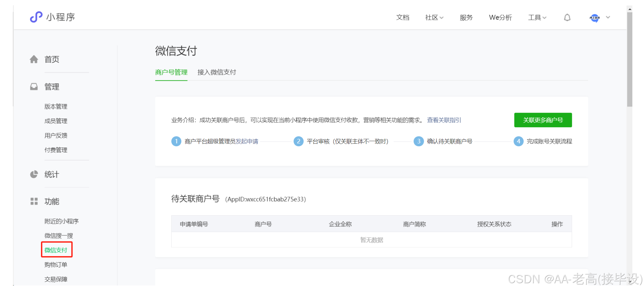Image resolution: width=644 pixels, height=290 pixels.
Task: Click the vertical scrollbar thumb
Action: 629,59
